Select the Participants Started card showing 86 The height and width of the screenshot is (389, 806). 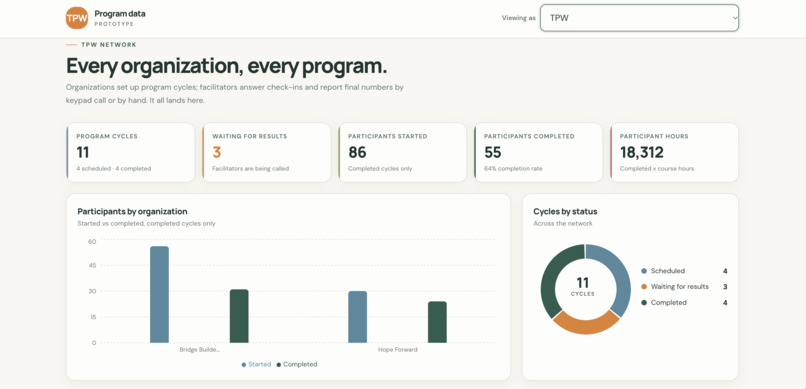click(x=402, y=152)
